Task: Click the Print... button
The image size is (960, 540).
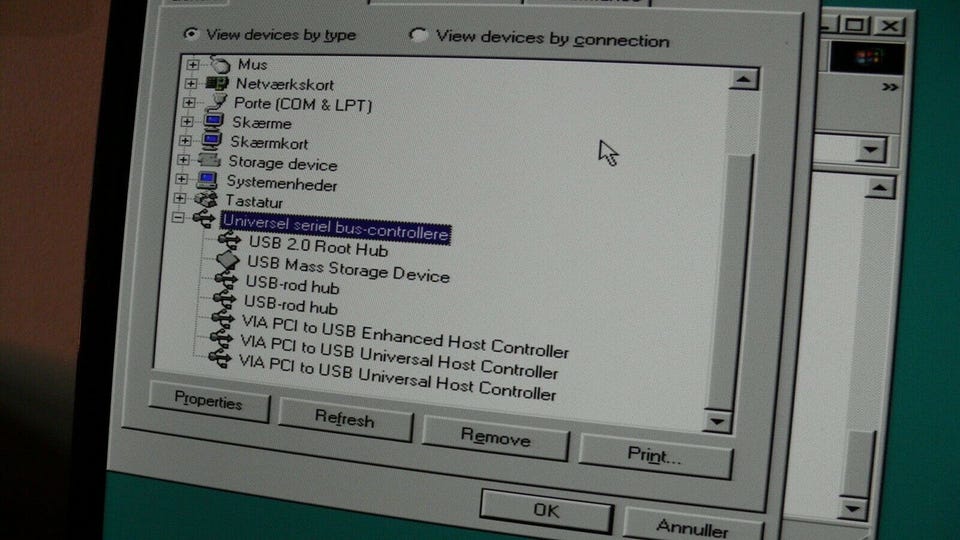Action: [x=655, y=456]
